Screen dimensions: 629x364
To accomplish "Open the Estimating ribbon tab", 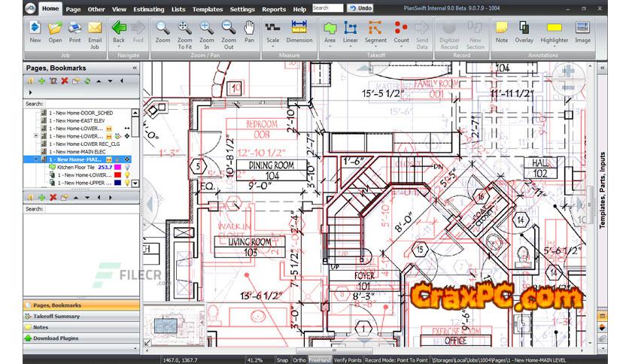I will coord(150,9).
